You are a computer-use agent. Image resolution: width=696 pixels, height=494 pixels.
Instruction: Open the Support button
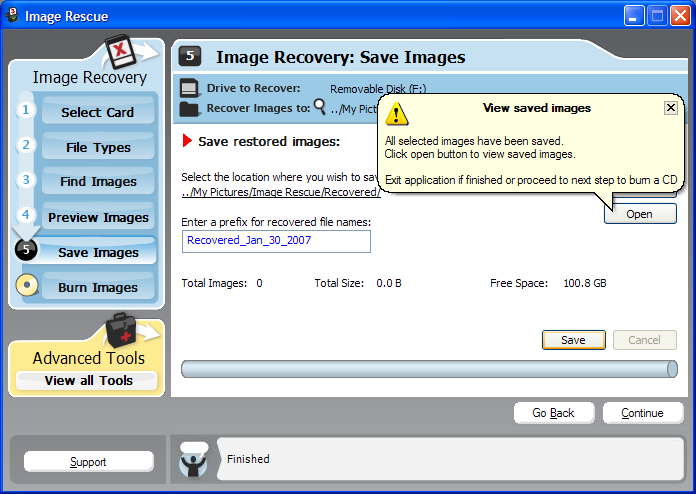[x=88, y=462]
